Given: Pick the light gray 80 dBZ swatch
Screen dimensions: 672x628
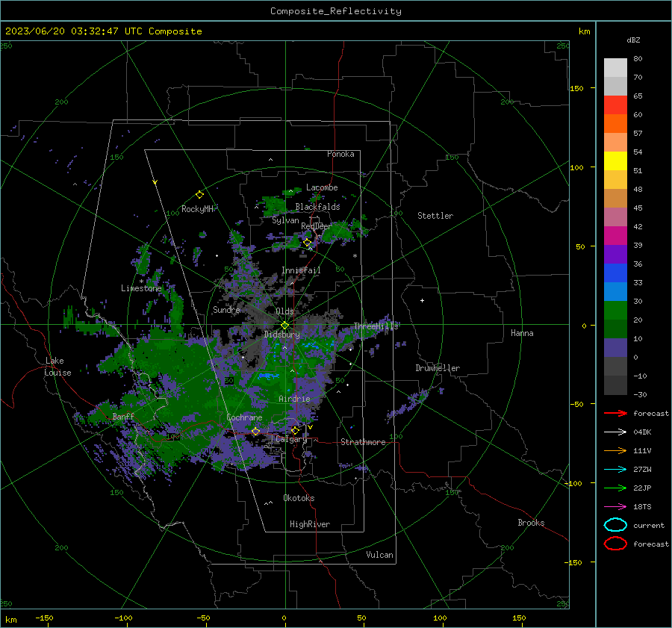Looking at the screenshot, I should click(615, 68).
